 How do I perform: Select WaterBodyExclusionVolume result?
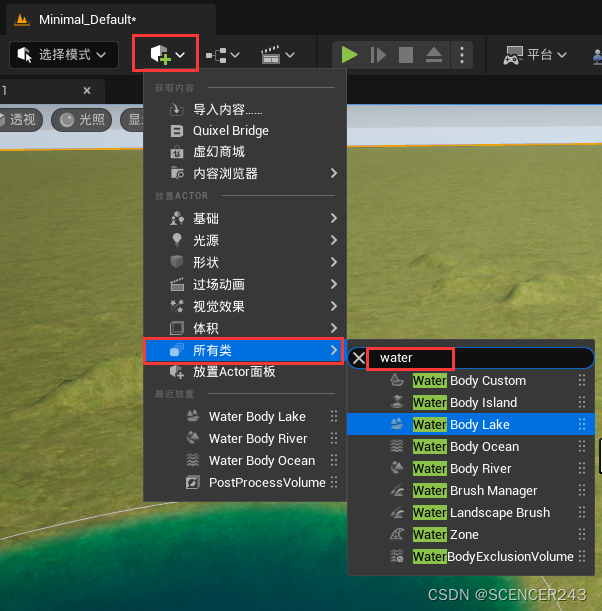click(471, 556)
